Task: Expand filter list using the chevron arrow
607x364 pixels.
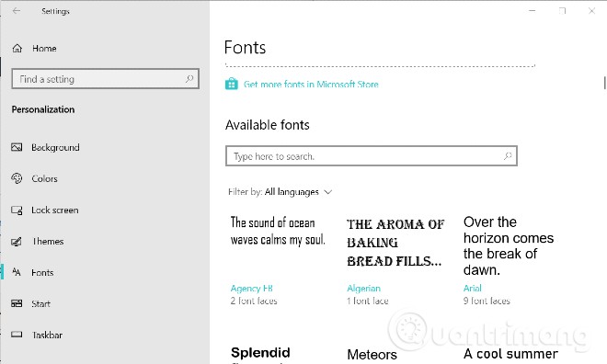Action: [x=328, y=192]
